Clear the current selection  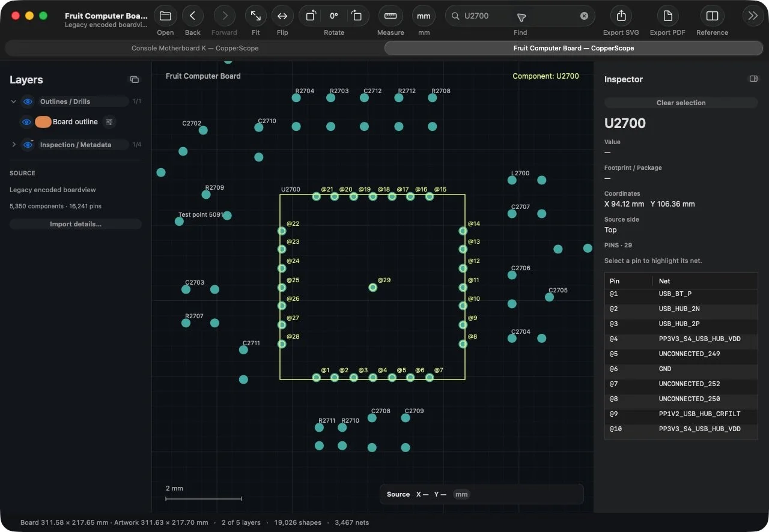pyautogui.click(x=681, y=103)
